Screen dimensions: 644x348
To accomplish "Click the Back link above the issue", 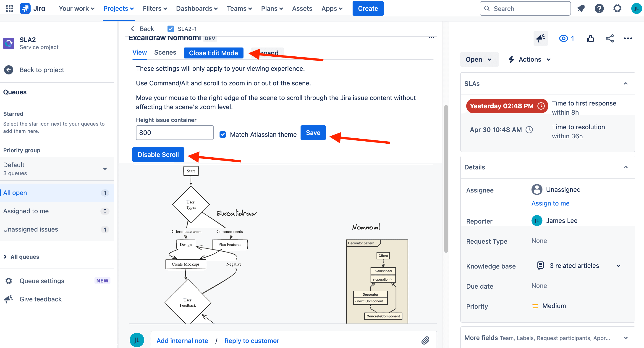I will pos(142,29).
